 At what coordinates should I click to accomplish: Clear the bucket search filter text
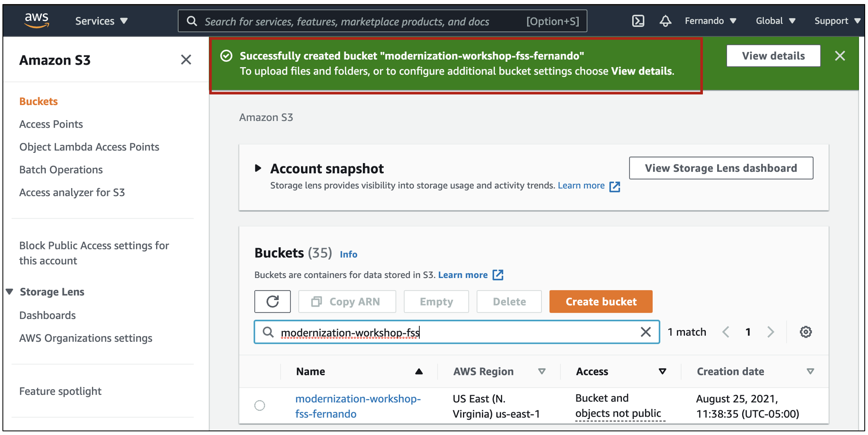coord(646,332)
